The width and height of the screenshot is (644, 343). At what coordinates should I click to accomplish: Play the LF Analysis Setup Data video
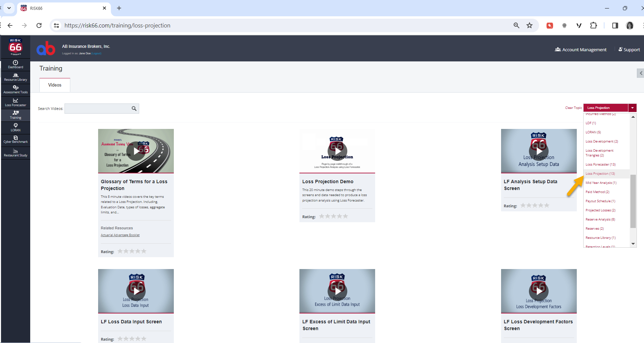click(539, 151)
